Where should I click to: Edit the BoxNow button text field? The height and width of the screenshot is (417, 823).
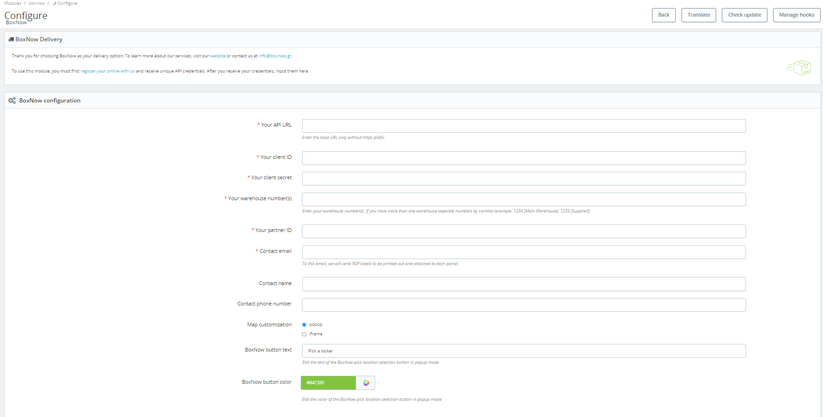[x=523, y=351]
